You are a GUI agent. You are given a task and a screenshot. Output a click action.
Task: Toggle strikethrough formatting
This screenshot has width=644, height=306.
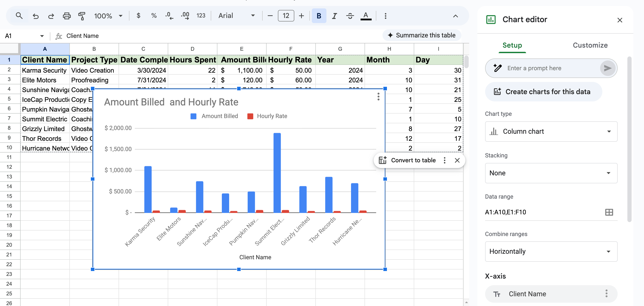click(x=350, y=16)
